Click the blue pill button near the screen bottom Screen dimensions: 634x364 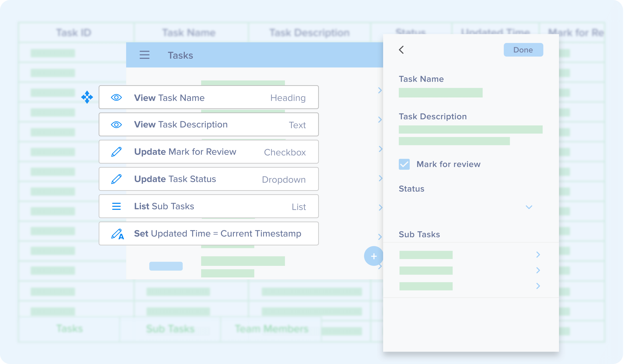coord(166,266)
